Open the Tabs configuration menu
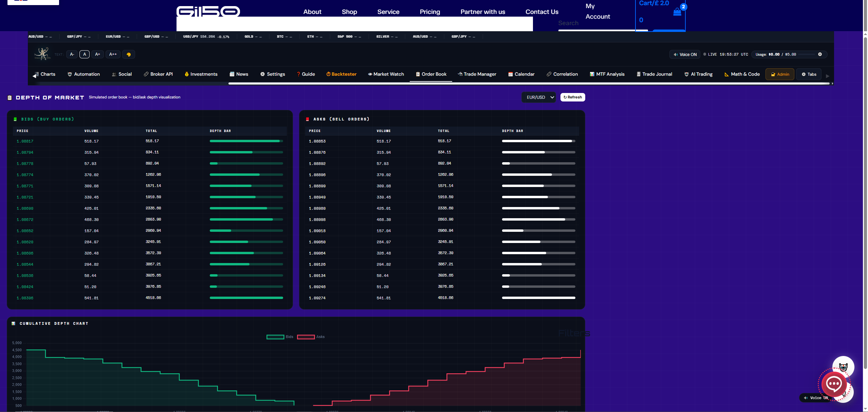Viewport: 868px width, 412px height. point(809,74)
